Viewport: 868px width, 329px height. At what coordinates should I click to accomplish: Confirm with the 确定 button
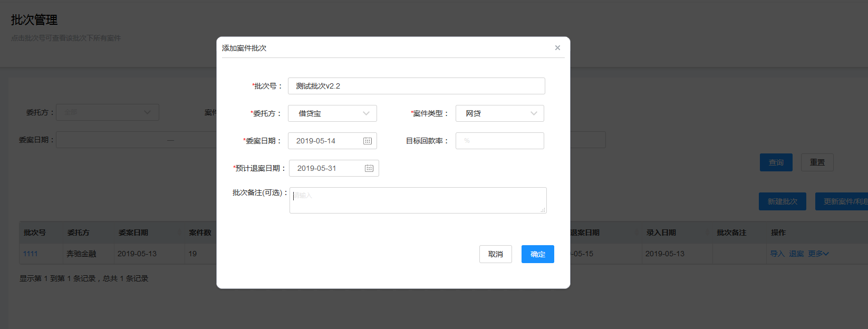(x=537, y=254)
